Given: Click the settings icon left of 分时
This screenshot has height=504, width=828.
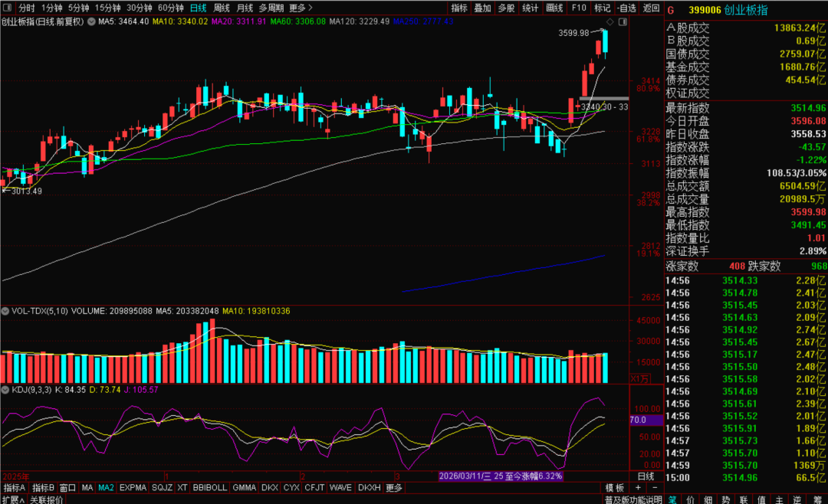Looking at the screenshot, I should click(x=7, y=8).
